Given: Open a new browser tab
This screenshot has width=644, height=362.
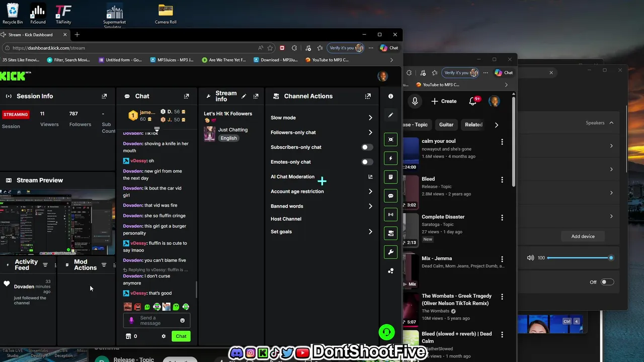Looking at the screenshot, I should click(x=77, y=35).
